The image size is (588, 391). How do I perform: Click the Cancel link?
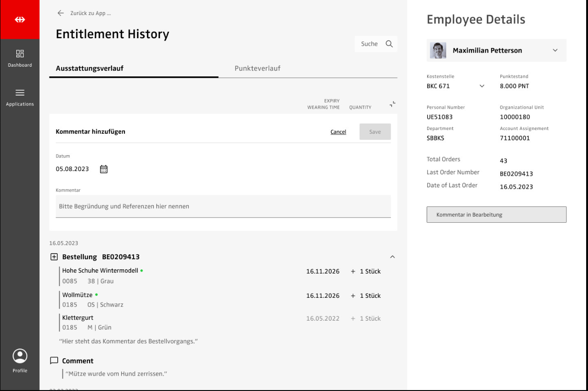[338, 132]
